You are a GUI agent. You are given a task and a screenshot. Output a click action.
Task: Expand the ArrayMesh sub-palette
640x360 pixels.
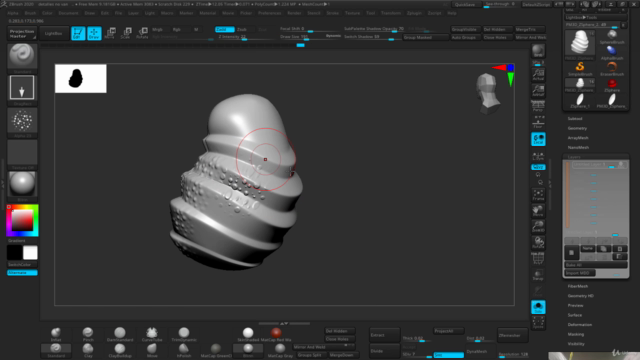(x=578, y=138)
